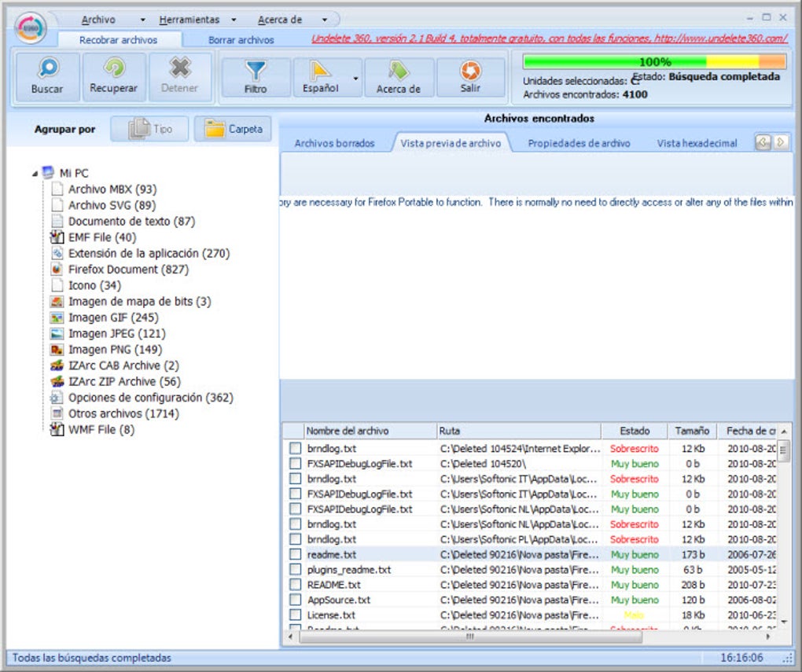The height and width of the screenshot is (672, 802).
Task: Click the 100% search progress bar
Action: click(654, 62)
